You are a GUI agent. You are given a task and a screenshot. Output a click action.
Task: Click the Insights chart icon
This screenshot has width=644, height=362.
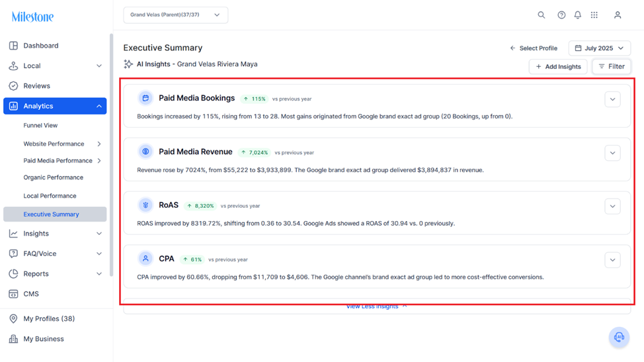13,234
